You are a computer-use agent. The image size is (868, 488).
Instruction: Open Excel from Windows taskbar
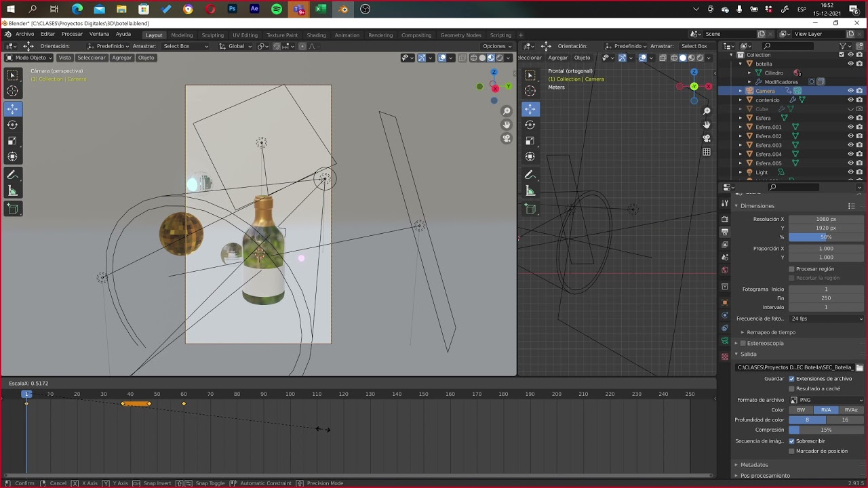tap(321, 9)
